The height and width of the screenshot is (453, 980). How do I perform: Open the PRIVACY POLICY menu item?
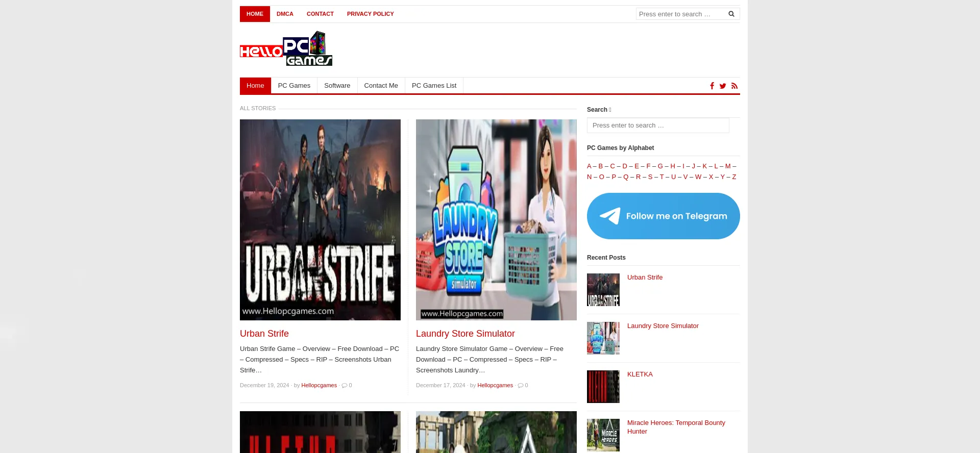pyautogui.click(x=371, y=14)
